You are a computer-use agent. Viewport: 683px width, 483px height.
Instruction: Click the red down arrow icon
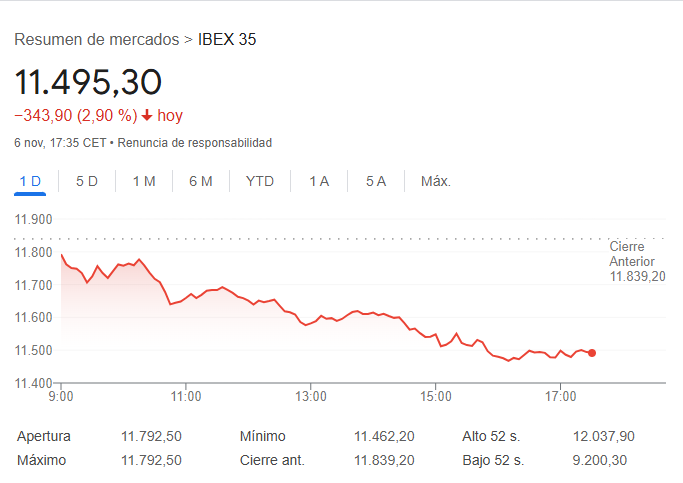[147, 116]
